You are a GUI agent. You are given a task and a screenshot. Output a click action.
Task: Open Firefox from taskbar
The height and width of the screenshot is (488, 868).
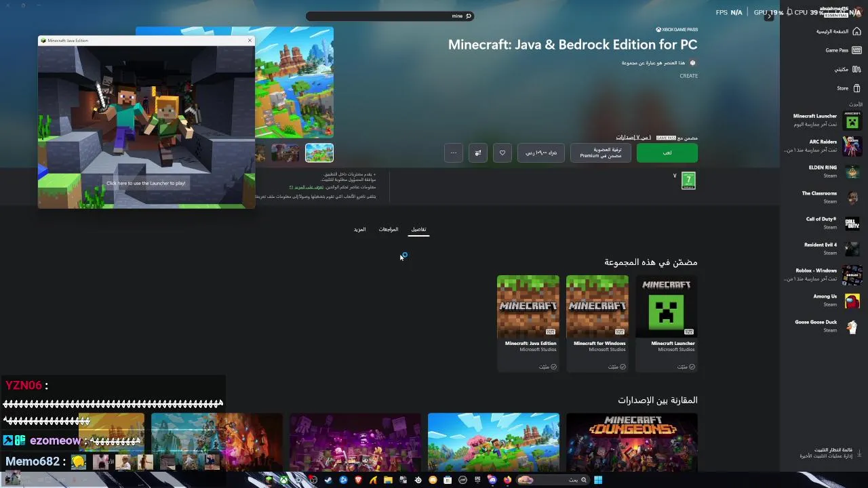(x=507, y=480)
